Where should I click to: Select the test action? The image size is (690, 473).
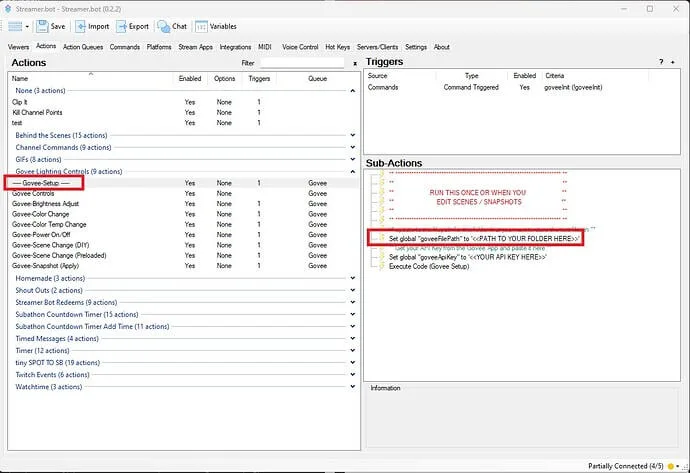pyautogui.click(x=183, y=123)
